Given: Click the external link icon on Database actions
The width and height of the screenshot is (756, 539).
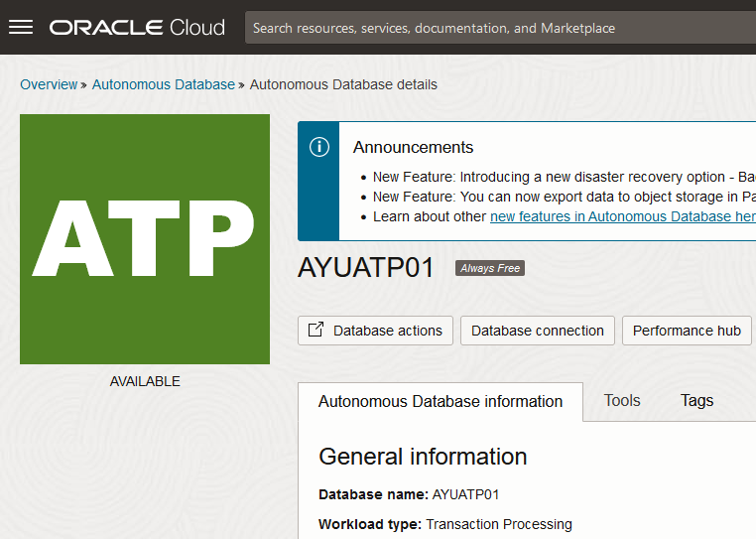Looking at the screenshot, I should click(315, 330).
